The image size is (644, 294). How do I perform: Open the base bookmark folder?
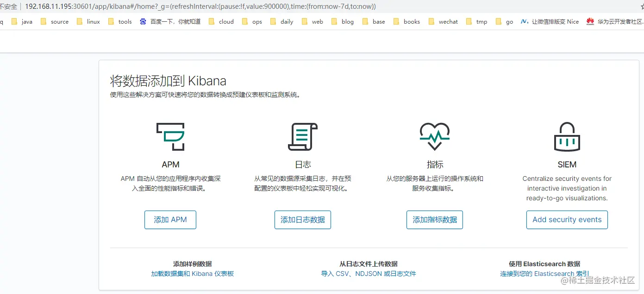[374, 21]
